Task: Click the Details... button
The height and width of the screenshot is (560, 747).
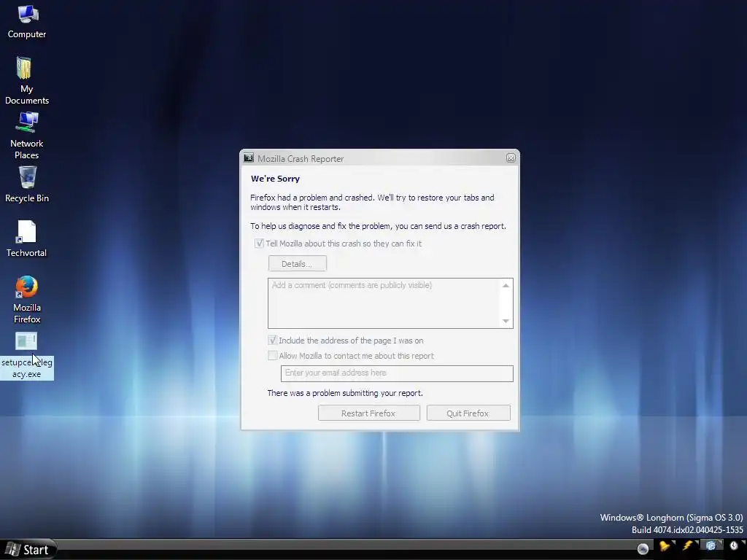Action: pos(298,263)
